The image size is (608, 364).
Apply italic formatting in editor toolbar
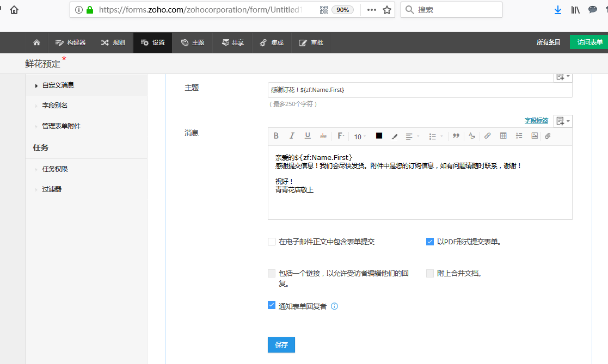(x=292, y=136)
